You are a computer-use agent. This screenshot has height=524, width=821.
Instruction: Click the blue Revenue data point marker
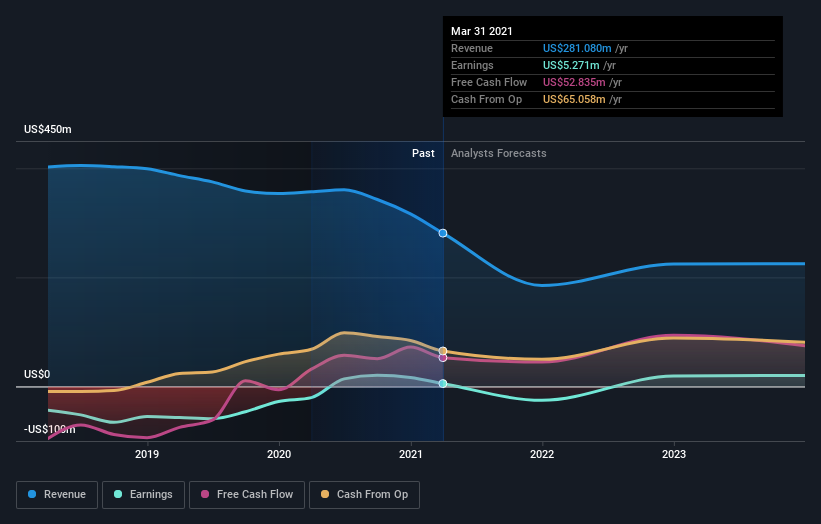[x=443, y=233]
